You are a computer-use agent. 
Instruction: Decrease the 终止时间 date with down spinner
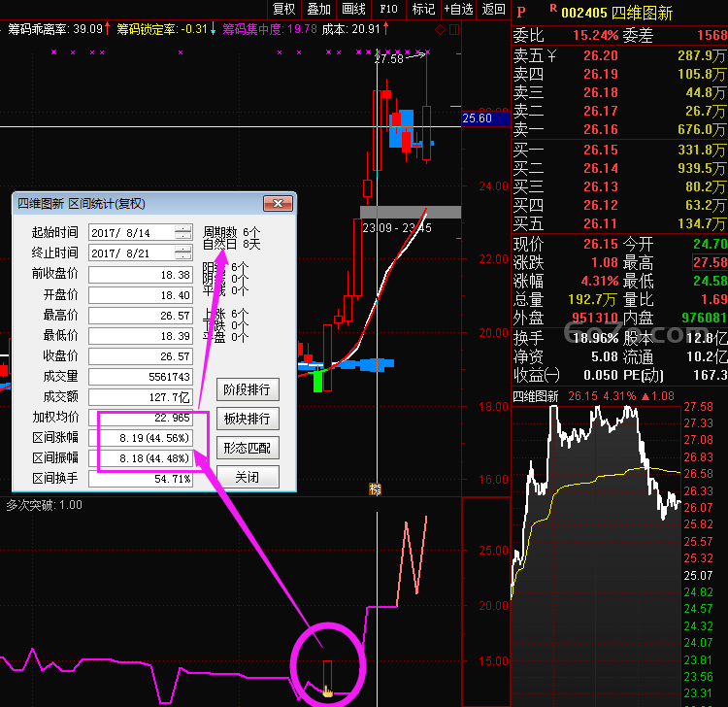tap(183, 256)
